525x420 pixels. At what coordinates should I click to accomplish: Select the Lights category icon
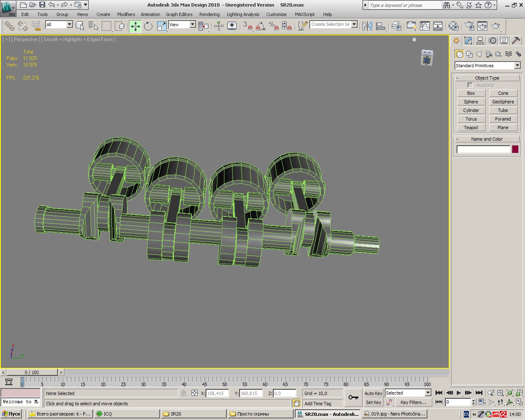(x=479, y=54)
